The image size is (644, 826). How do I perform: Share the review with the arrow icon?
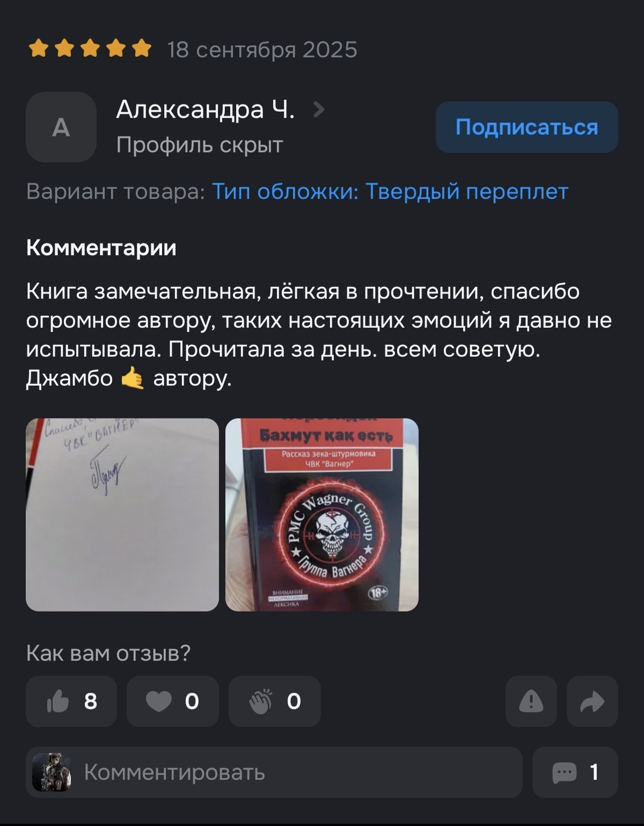pyautogui.click(x=592, y=702)
